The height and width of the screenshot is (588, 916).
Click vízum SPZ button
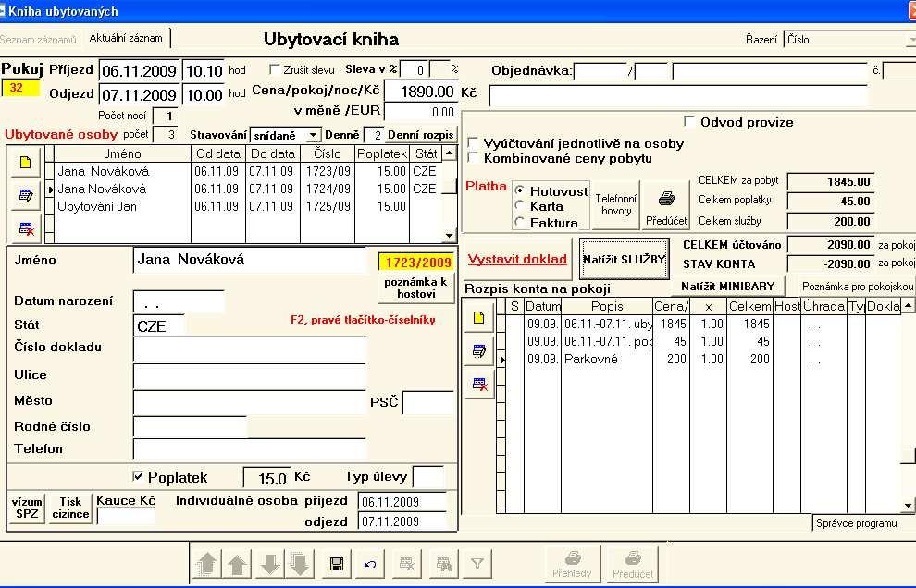coord(27,508)
